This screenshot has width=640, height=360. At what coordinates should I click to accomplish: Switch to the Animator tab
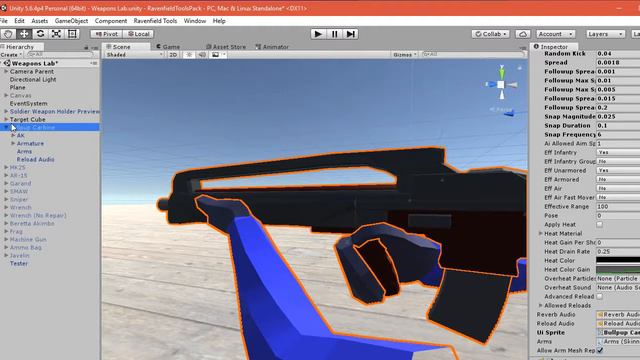click(272, 47)
